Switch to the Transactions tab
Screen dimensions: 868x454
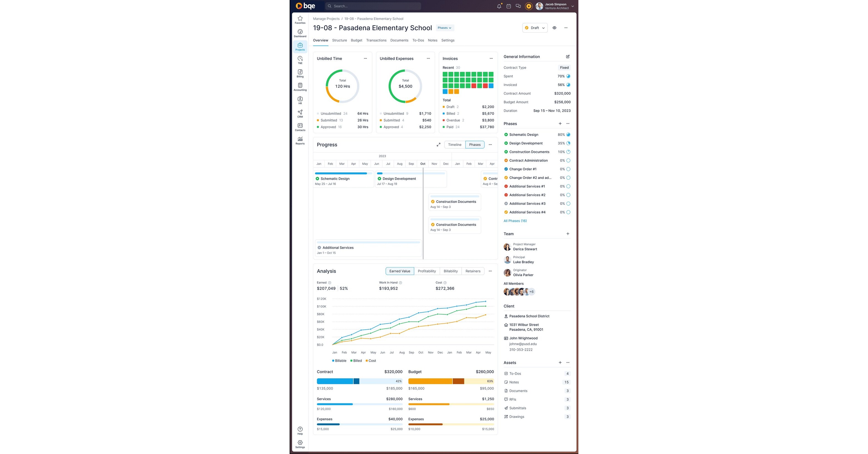tap(376, 40)
